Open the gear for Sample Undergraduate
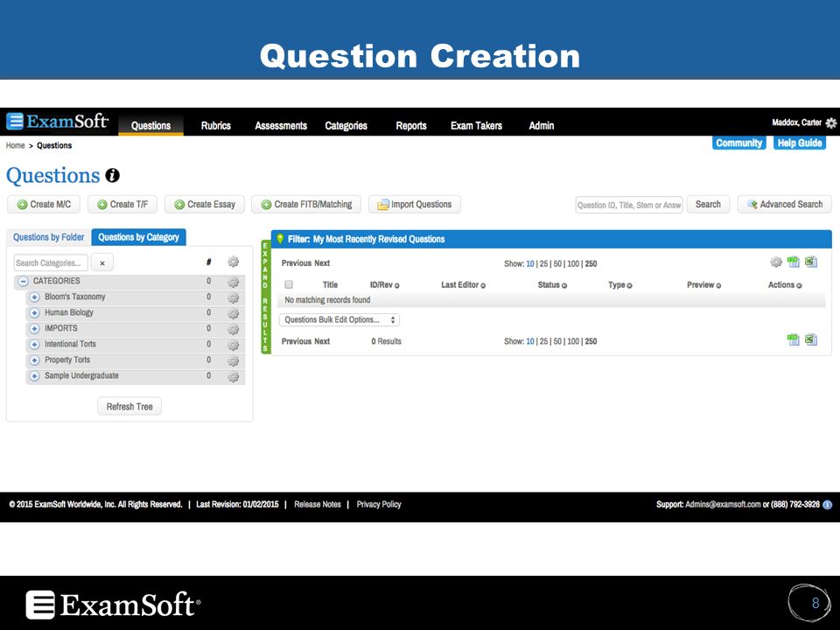The image size is (840, 630). [233, 376]
